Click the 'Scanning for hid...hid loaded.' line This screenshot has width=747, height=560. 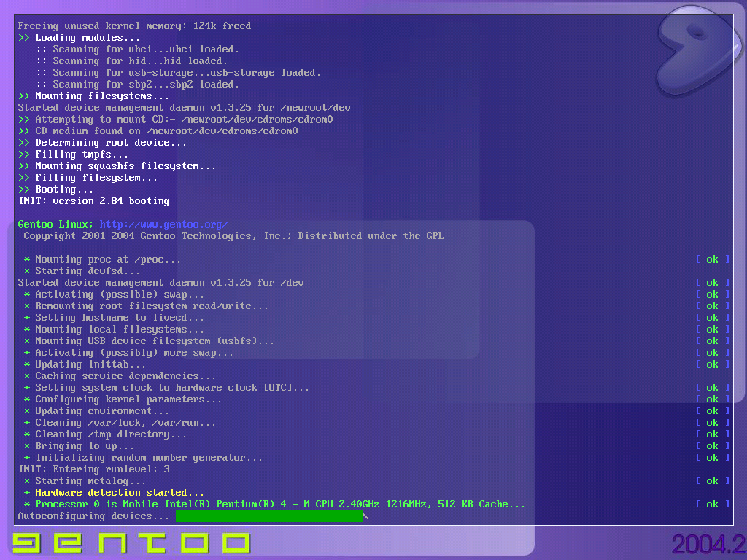(132, 61)
